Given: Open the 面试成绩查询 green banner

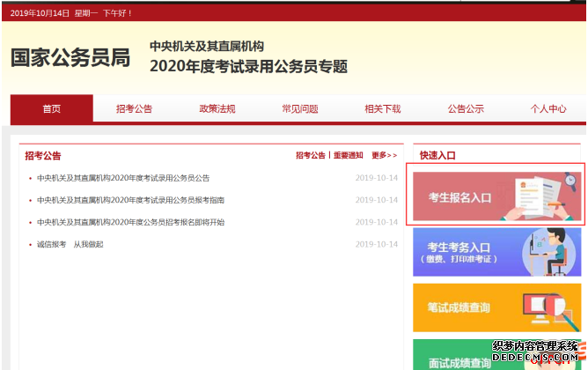Looking at the screenshot, I should click(x=496, y=355).
